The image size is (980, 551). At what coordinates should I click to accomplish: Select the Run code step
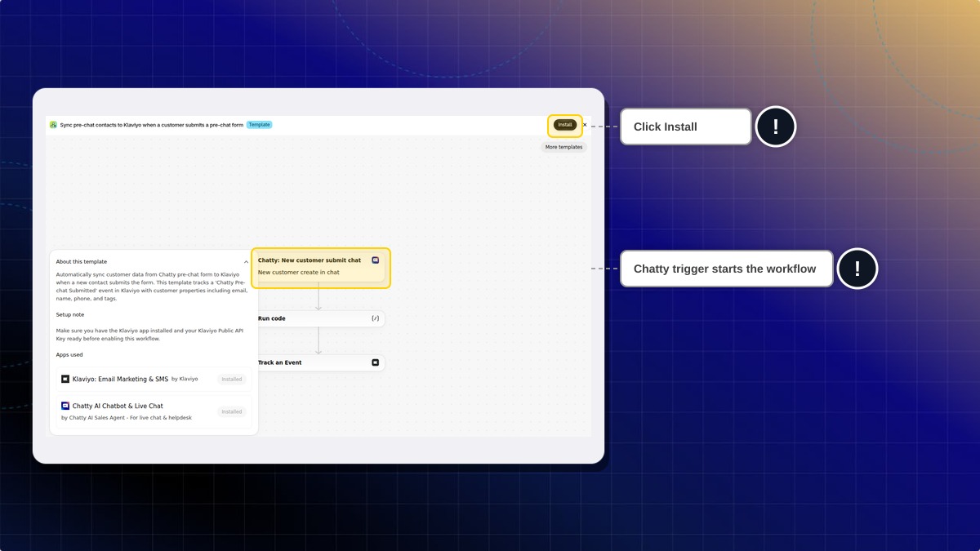[x=320, y=318]
